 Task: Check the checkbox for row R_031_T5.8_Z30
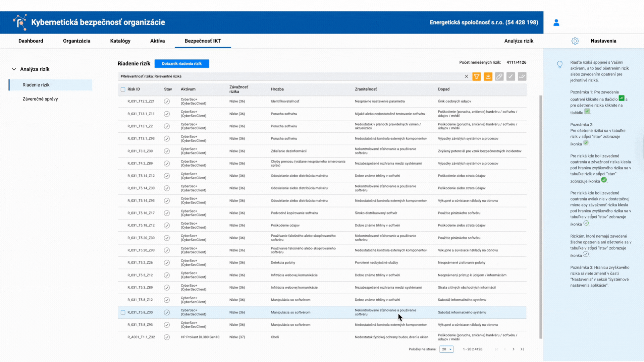123,312
